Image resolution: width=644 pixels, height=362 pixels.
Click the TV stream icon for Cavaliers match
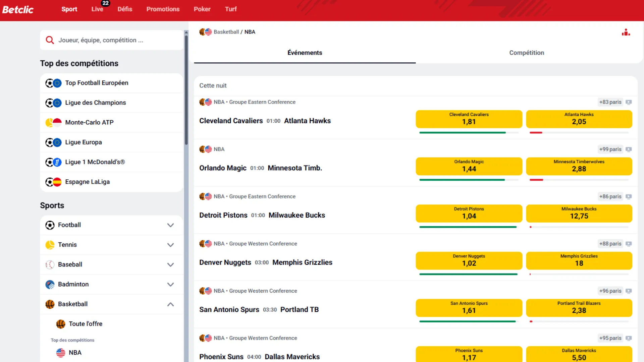pos(629,102)
